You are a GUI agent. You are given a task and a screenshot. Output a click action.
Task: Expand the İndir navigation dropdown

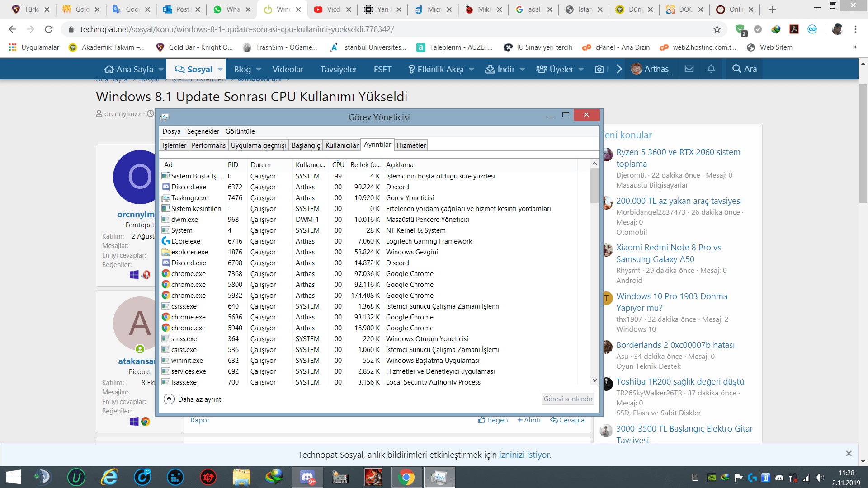coord(522,69)
